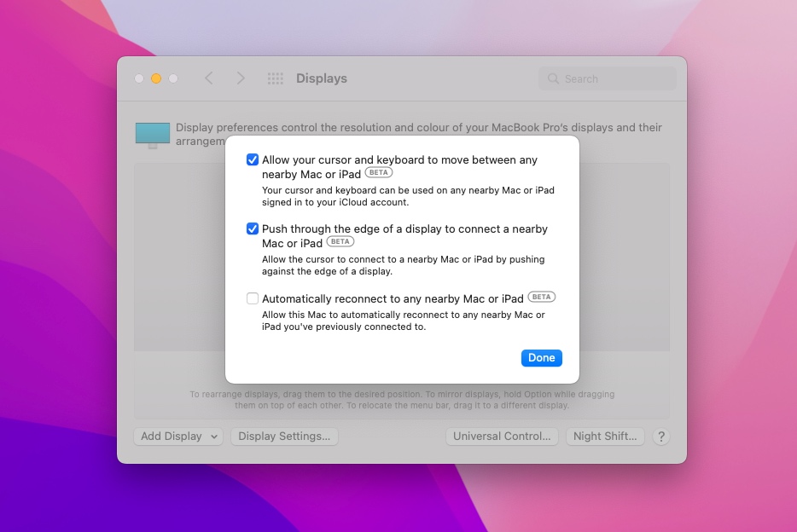797x532 pixels.
Task: Go back with the left chevron
Action: coord(209,78)
